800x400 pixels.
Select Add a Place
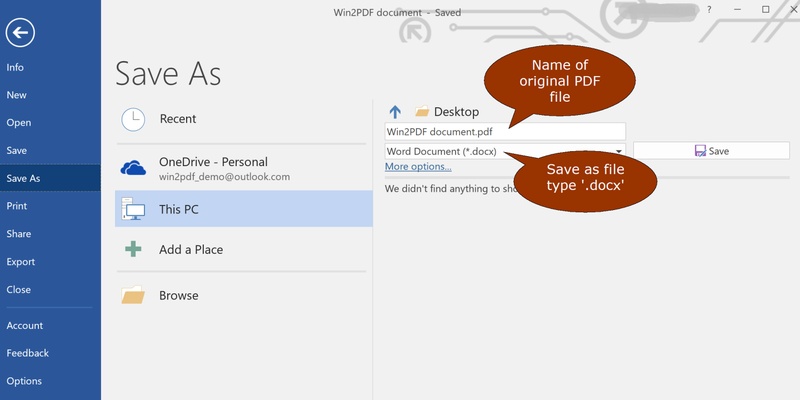click(x=244, y=249)
